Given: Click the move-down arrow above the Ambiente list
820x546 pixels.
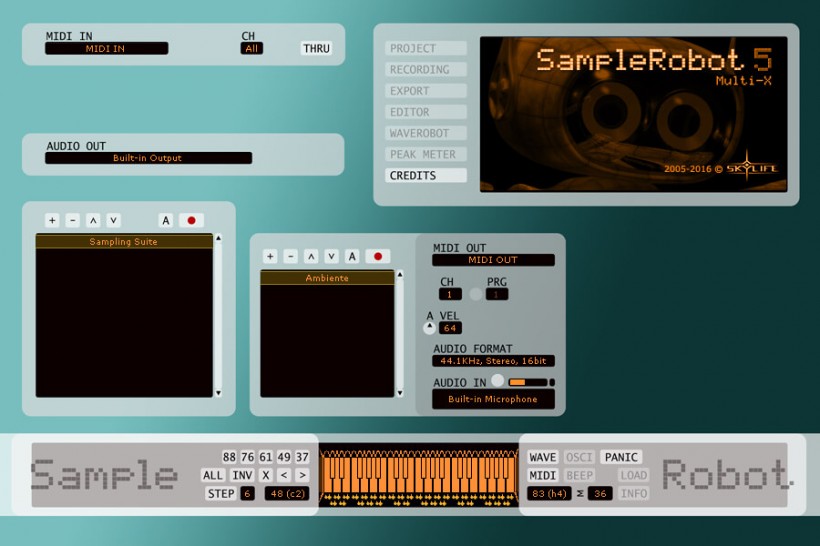Looking at the screenshot, I should pos(331,256).
